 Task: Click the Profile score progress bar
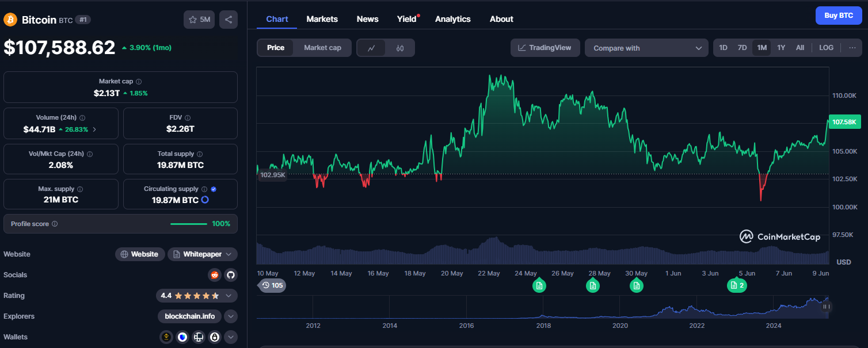point(189,224)
